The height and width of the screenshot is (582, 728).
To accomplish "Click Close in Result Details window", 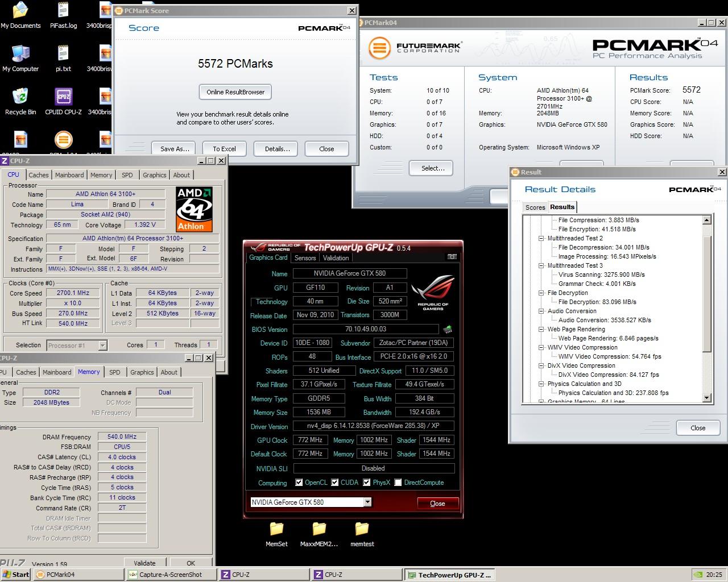I will click(698, 428).
